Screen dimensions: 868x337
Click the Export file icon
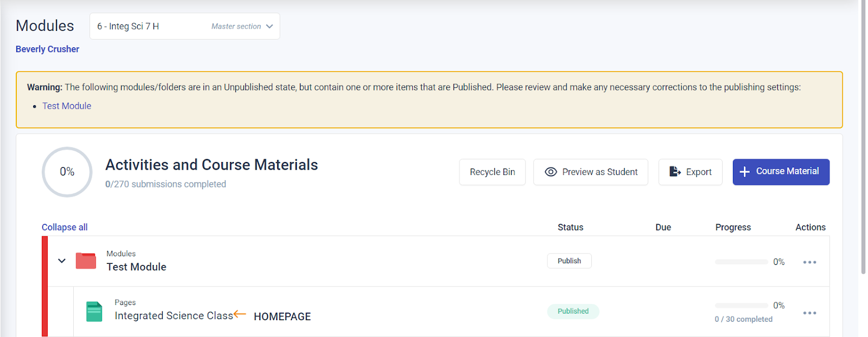[x=674, y=172]
